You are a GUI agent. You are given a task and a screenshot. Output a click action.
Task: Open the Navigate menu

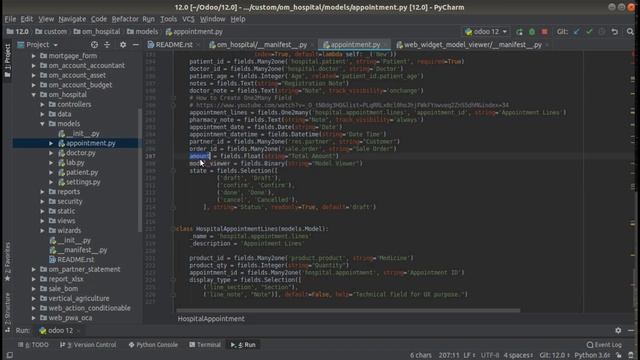pyautogui.click(x=72, y=19)
